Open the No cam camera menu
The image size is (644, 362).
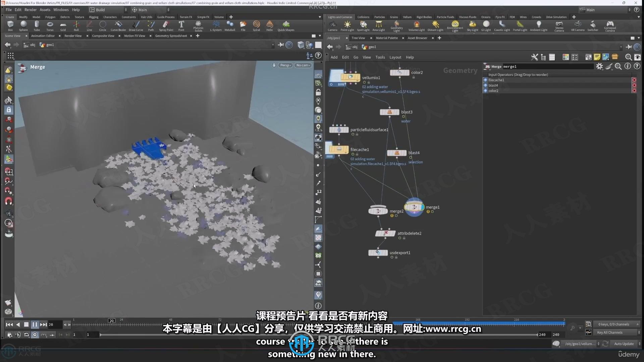(303, 65)
